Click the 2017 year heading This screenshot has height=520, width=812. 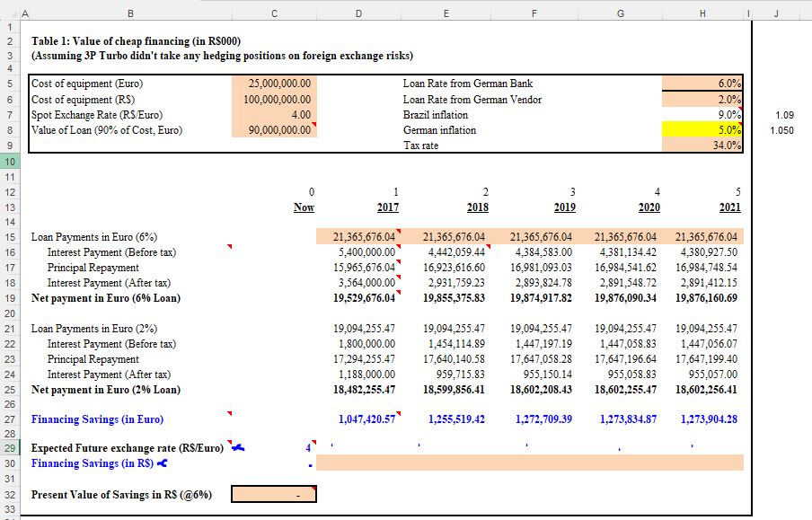pos(387,207)
